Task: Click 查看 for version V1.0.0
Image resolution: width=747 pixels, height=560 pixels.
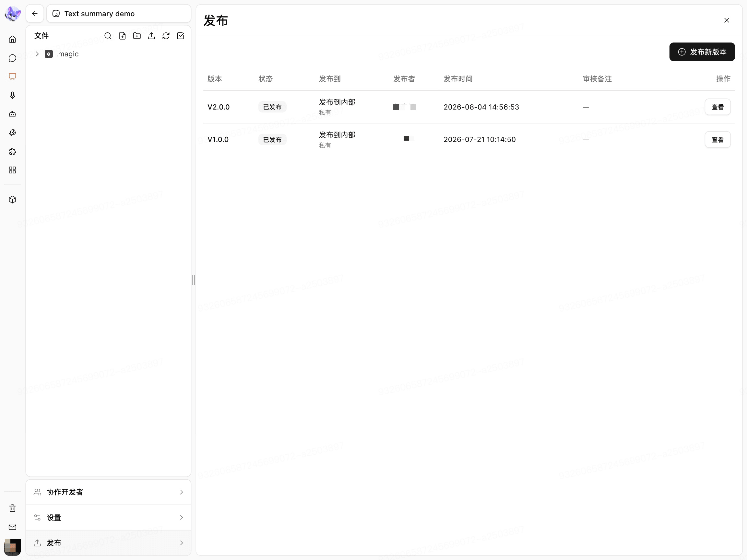Action: (x=717, y=140)
